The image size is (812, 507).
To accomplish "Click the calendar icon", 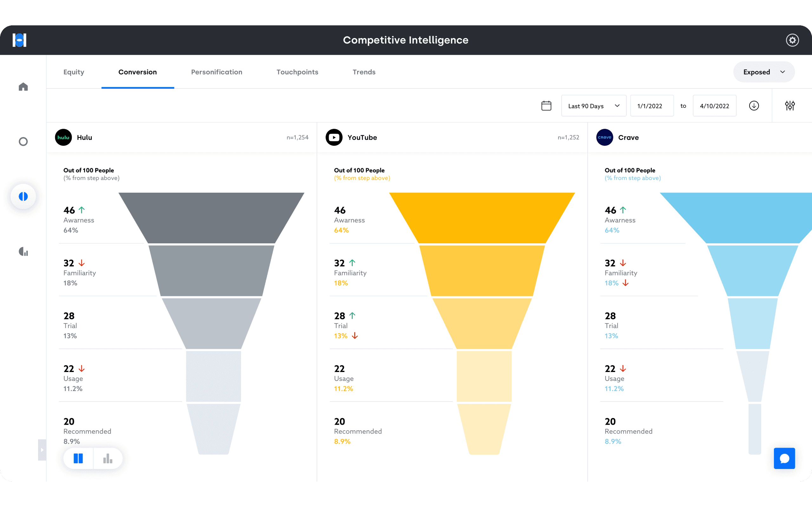I will tap(546, 106).
